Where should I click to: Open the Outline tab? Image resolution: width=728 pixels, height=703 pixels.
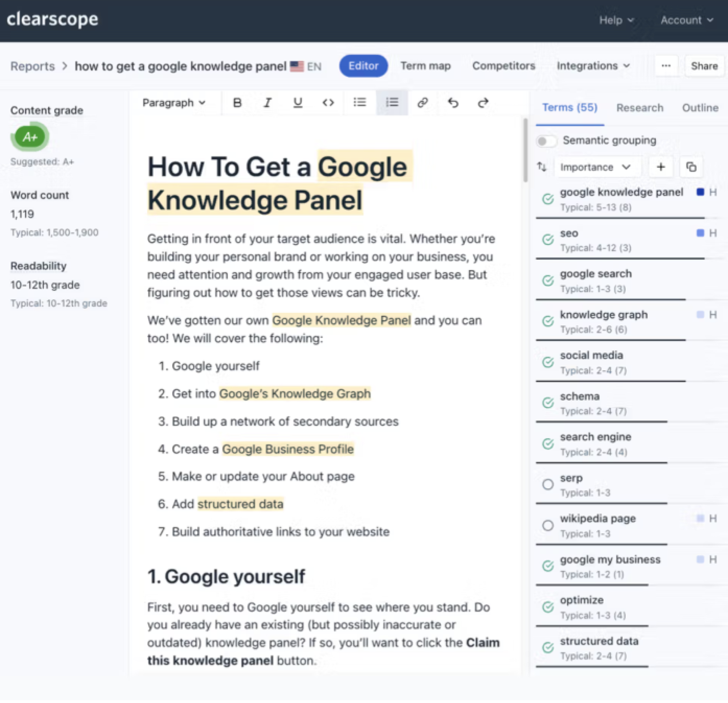(x=700, y=108)
